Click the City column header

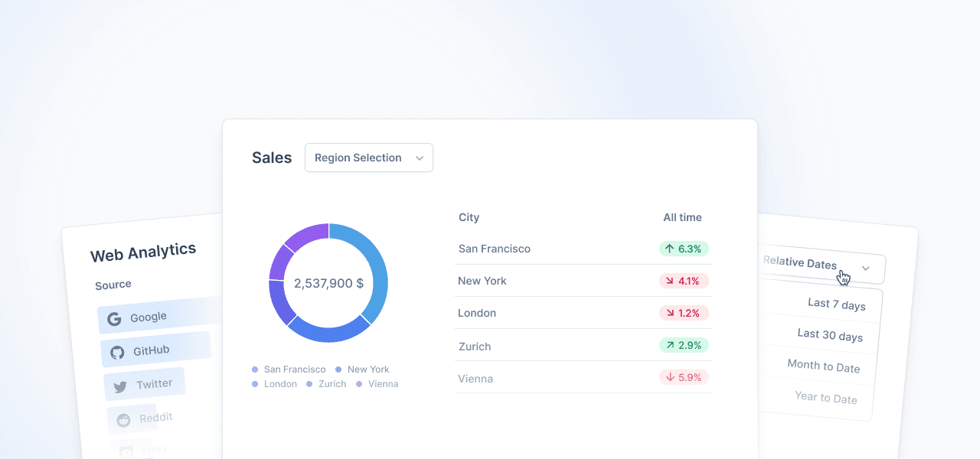[469, 217]
